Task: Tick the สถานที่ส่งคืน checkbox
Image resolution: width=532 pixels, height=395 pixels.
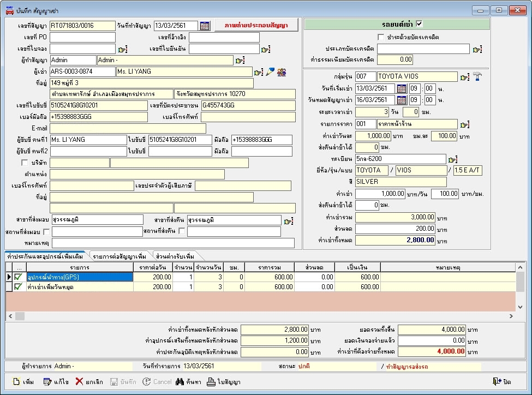Action: 182,231
